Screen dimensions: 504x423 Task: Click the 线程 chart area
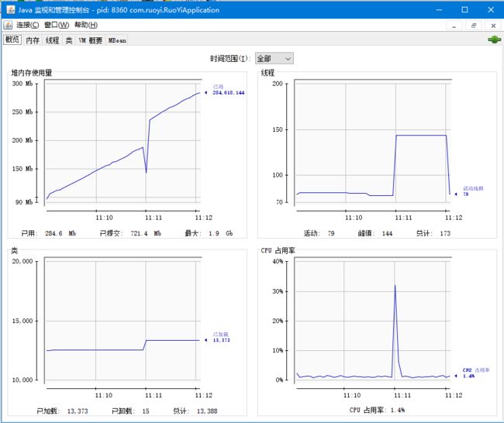pyautogui.click(x=373, y=141)
